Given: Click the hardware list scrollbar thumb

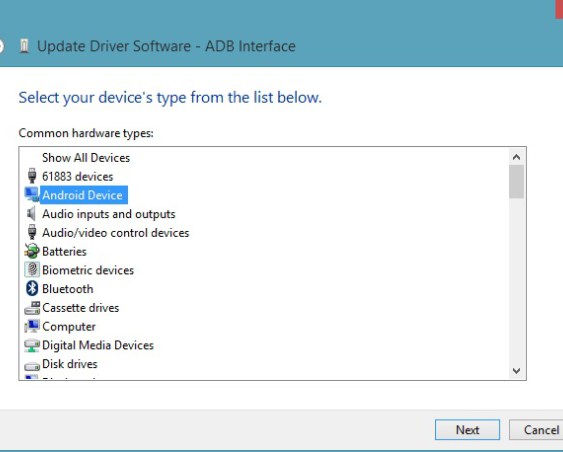Looking at the screenshot, I should coord(516,181).
